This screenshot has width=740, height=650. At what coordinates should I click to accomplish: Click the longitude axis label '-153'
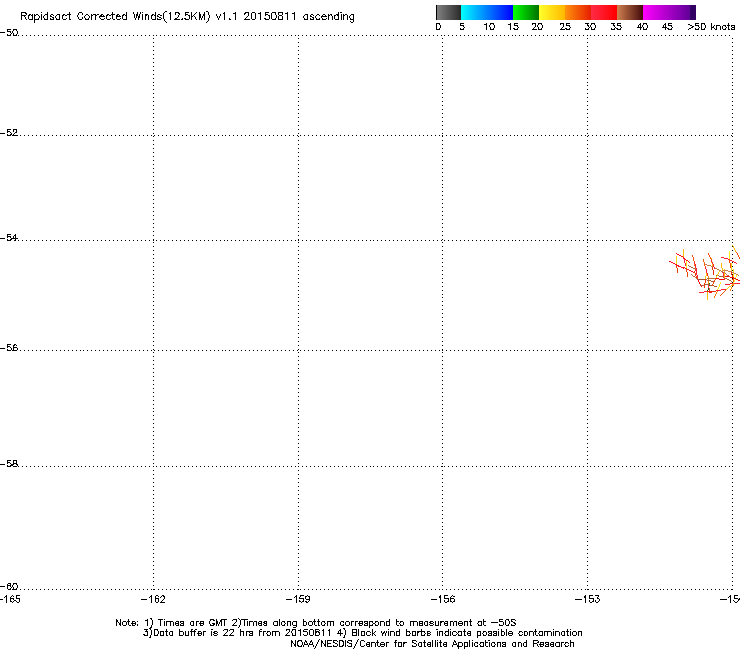click(x=588, y=599)
